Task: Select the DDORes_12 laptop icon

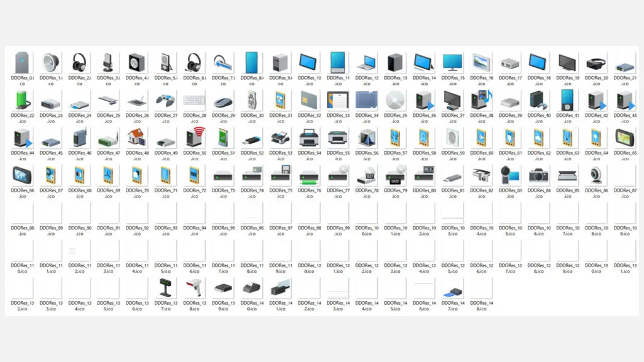Action: pyautogui.click(x=367, y=63)
